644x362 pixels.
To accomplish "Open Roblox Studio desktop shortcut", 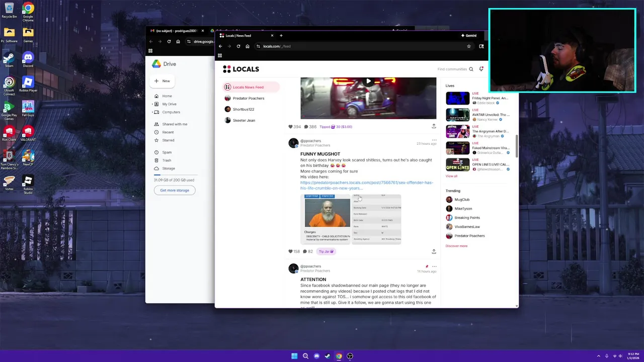I will (x=28, y=184).
